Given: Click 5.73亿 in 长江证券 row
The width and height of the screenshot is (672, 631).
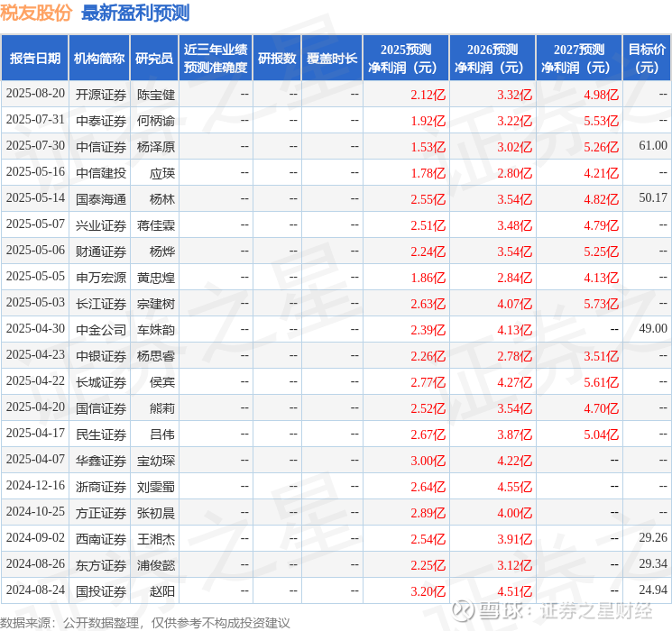Looking at the screenshot, I should (x=602, y=304).
